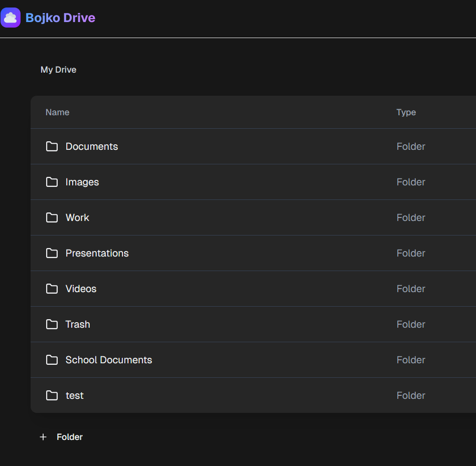This screenshot has width=476, height=466.
Task: Open the Documents folder name
Action: (92, 146)
